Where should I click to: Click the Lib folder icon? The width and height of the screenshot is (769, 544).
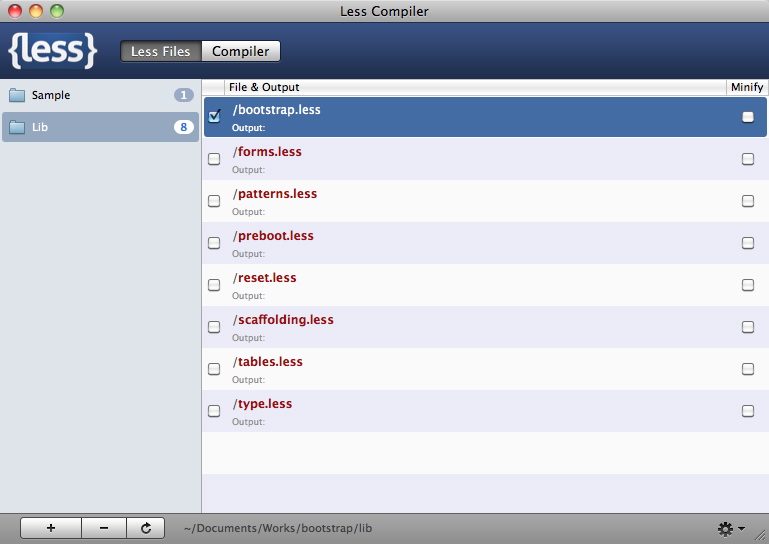[17, 128]
